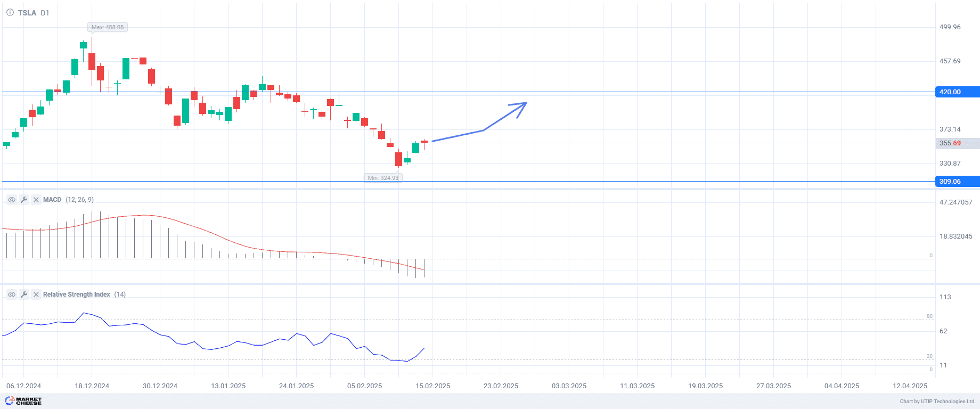Open Chart by UTIP Technologies Ltd. link
Screen dimensions: 980x409
[x=937, y=402]
